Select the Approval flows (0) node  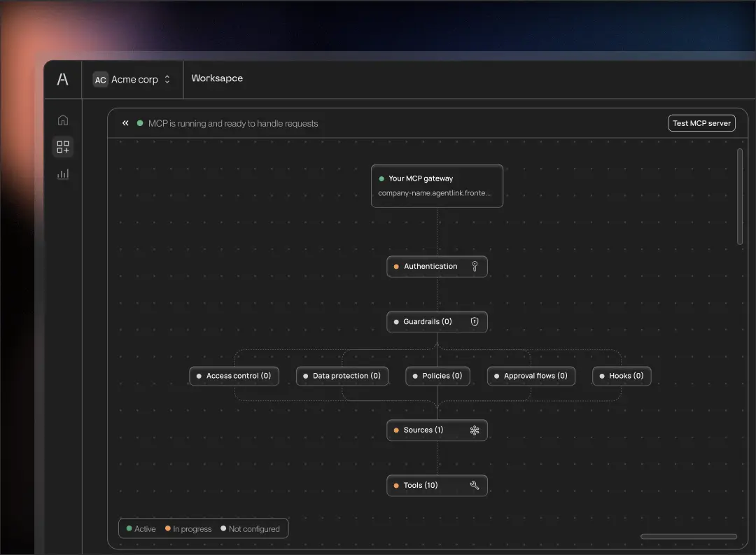tap(531, 376)
